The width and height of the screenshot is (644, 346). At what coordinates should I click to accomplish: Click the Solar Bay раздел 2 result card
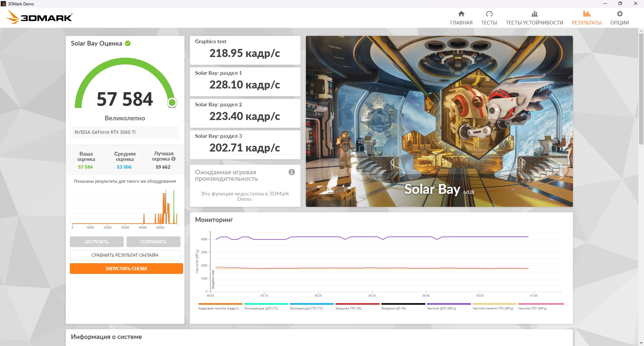(245, 113)
